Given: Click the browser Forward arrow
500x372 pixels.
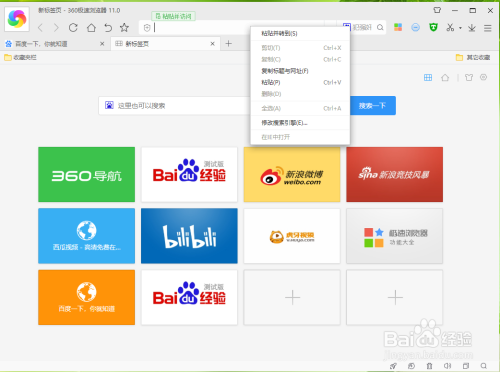Looking at the screenshot, I should pos(56,28).
